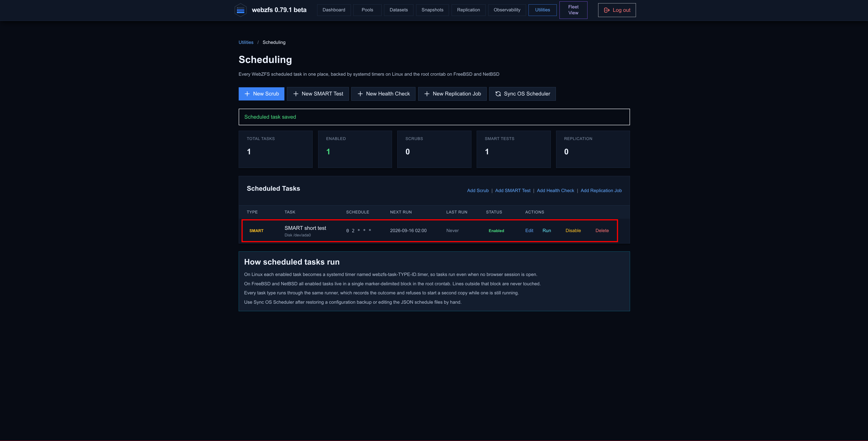Open Fleet View
This screenshot has width=868, height=441.
pyautogui.click(x=573, y=10)
